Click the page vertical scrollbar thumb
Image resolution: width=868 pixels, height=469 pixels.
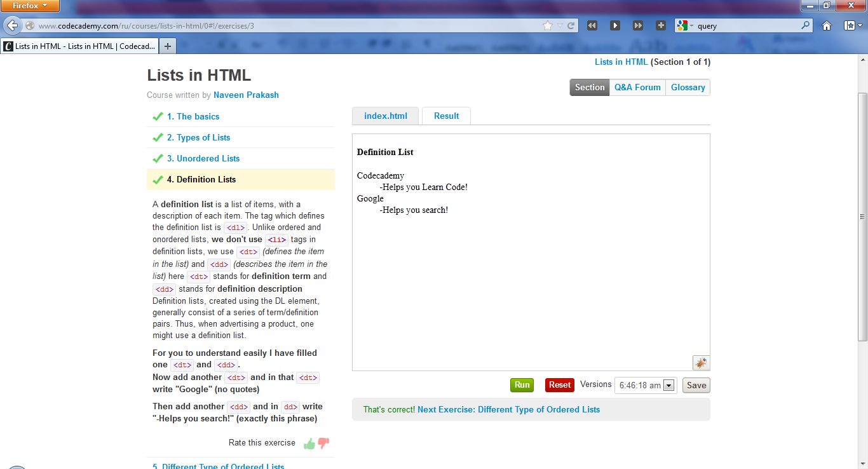pyautogui.click(x=862, y=216)
